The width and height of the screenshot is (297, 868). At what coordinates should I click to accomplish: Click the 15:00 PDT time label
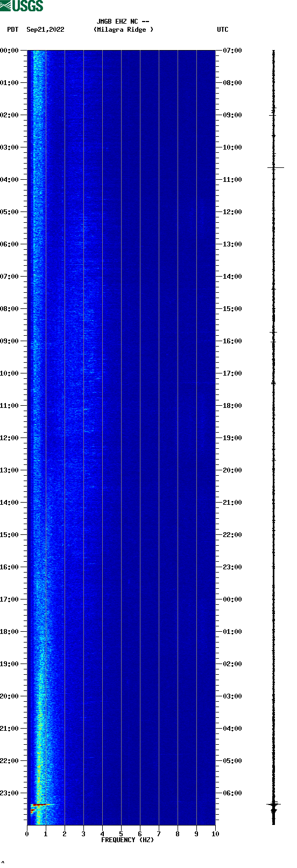tap(9, 535)
